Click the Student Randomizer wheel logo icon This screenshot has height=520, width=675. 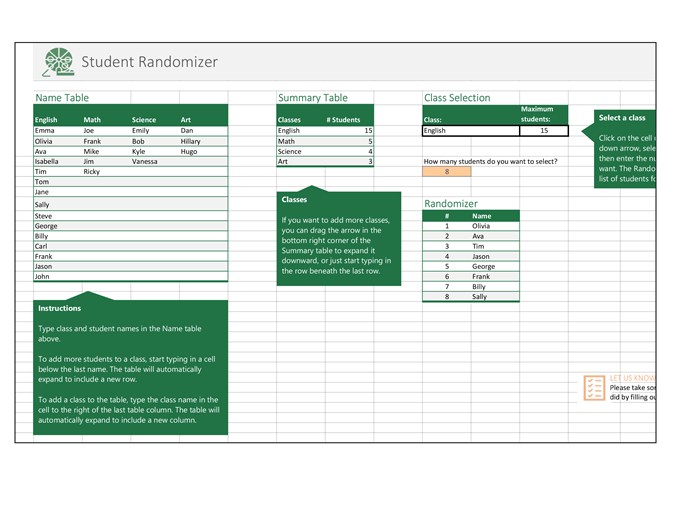click(x=59, y=62)
